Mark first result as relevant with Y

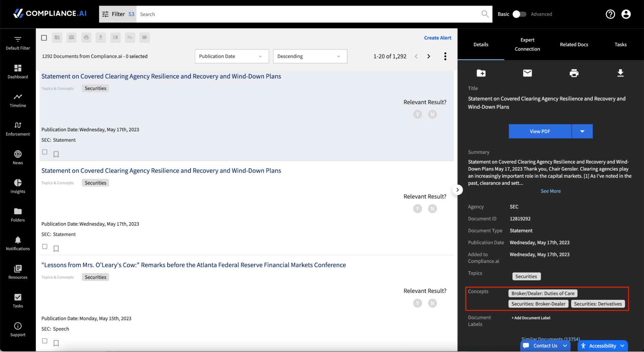pos(418,114)
